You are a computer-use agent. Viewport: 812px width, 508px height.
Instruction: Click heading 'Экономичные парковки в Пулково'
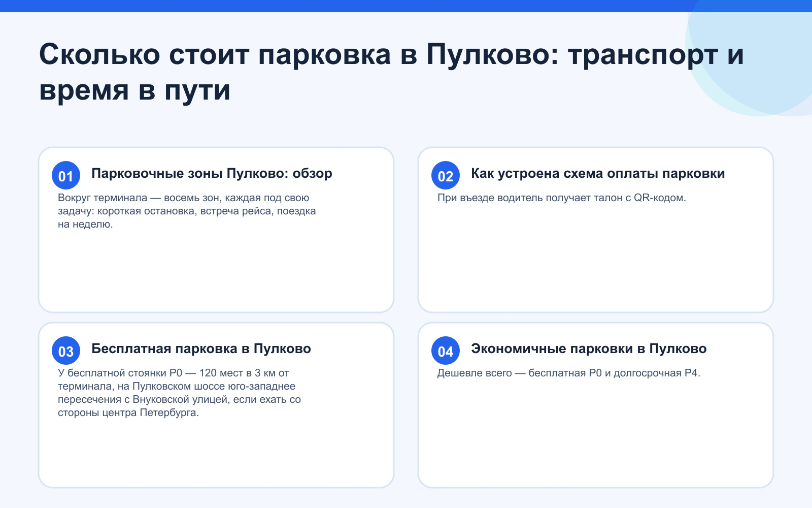coord(589,348)
